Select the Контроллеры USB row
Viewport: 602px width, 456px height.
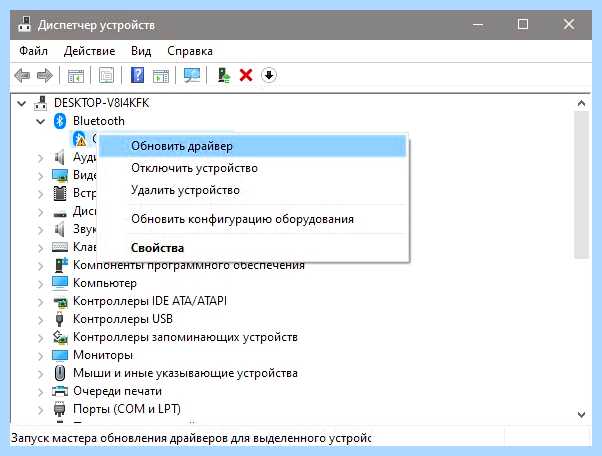[123, 319]
